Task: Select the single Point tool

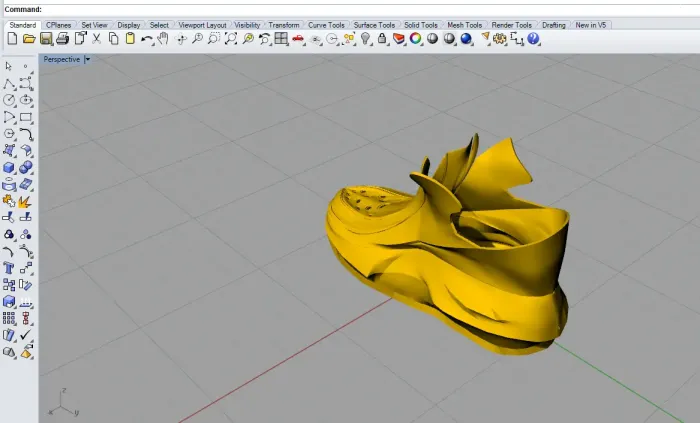Action: (25, 66)
